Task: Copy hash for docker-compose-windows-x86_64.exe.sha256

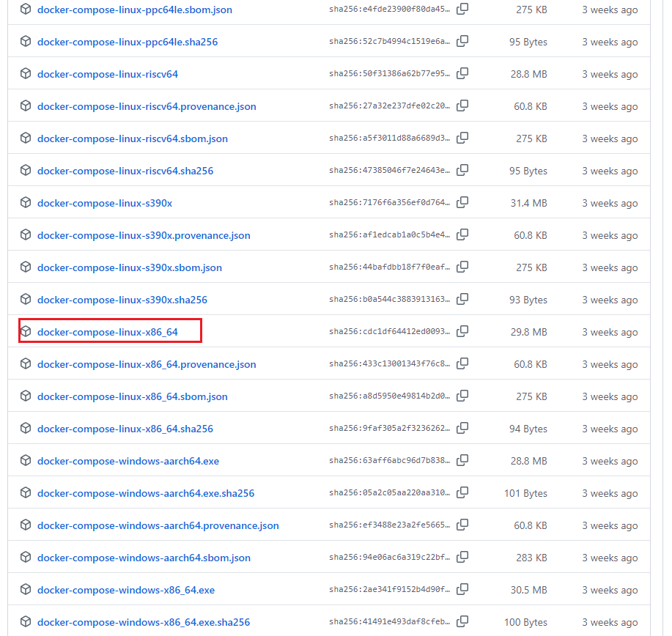Action: [462, 621]
